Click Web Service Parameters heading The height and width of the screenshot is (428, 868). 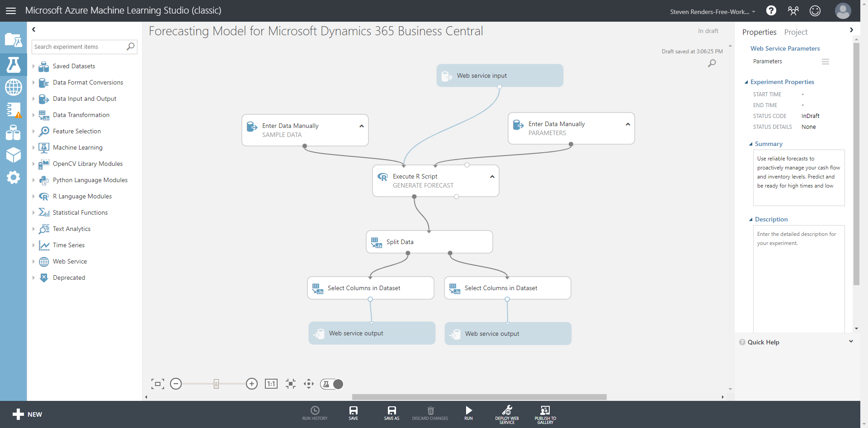click(785, 48)
